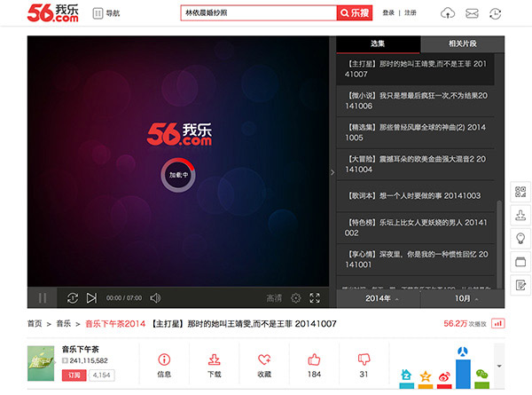Open the 56.com logo homepage
Viewport: 532px width, 395px height.
tap(53, 13)
